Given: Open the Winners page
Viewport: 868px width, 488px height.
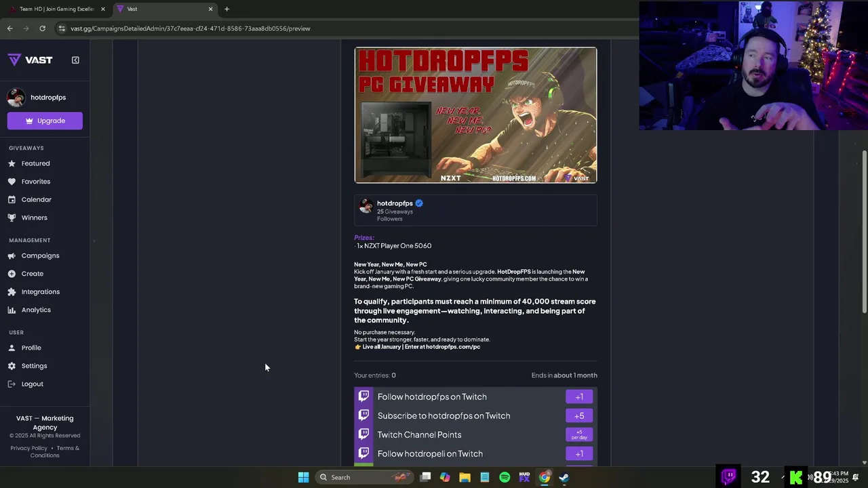Looking at the screenshot, I should coord(35,218).
